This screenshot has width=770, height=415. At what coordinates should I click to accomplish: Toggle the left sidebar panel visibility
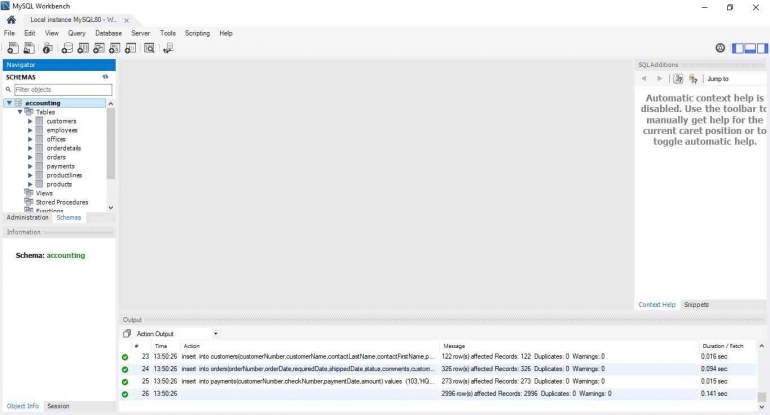point(738,48)
